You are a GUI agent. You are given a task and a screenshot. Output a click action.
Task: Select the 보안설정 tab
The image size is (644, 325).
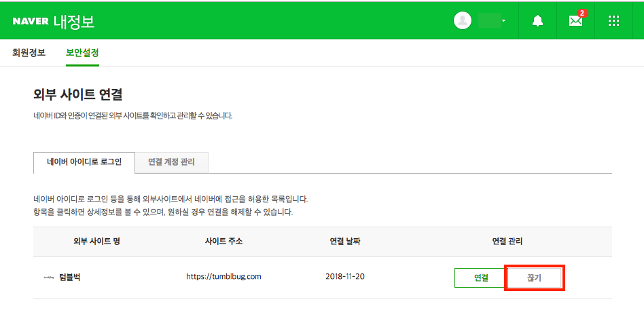pyautogui.click(x=82, y=52)
